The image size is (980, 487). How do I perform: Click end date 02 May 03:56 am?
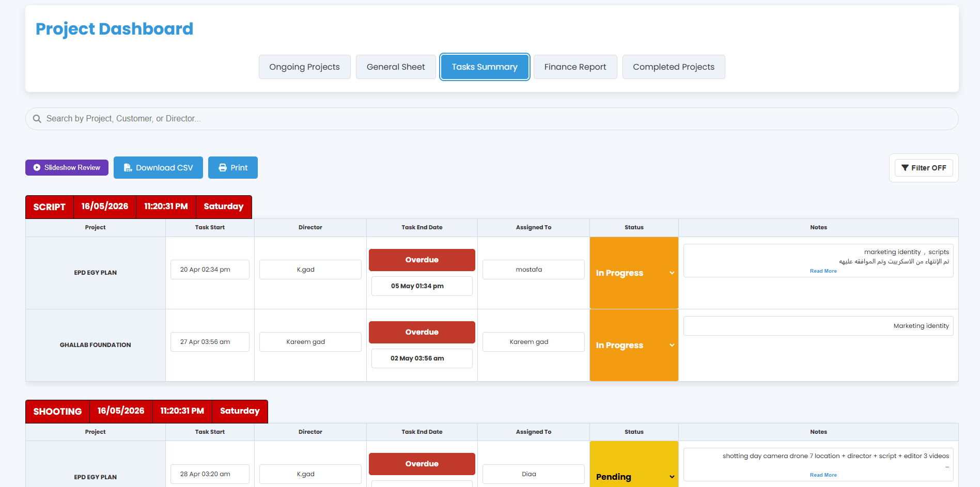coord(422,358)
